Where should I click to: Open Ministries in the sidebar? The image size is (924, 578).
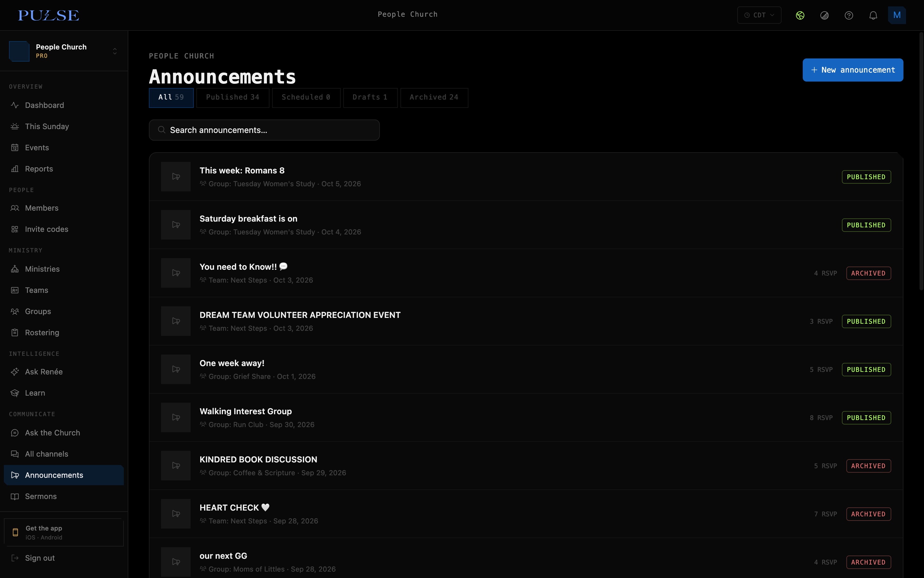[64, 269]
